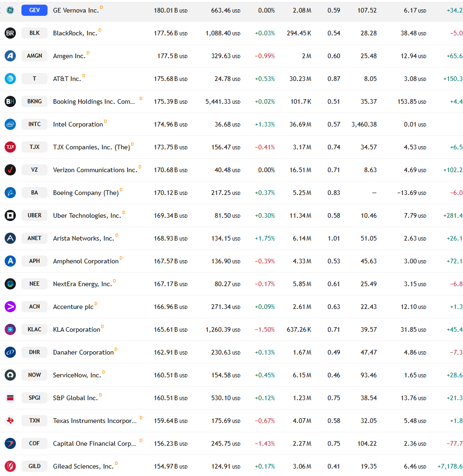Open Capital One Financial Corp... link
Image resolution: width=463 pixels, height=476 pixels.
click(95, 444)
